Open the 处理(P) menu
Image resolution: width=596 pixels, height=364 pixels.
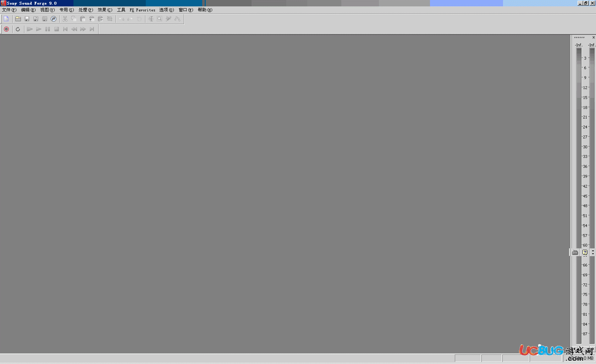86,10
